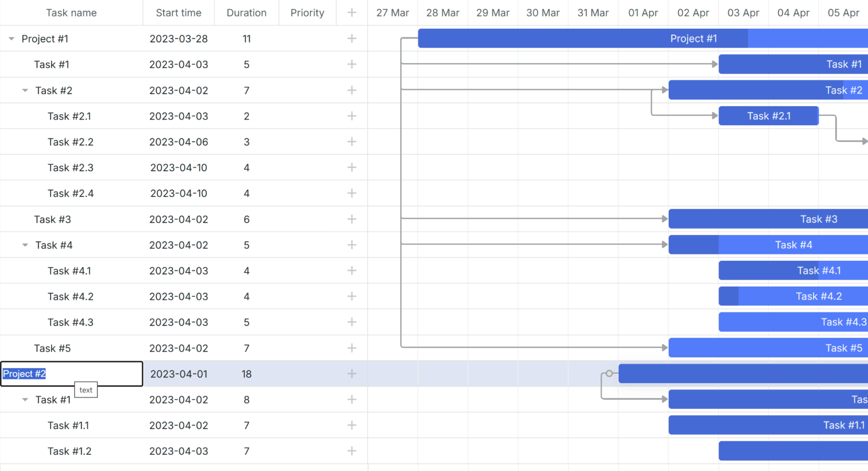Collapse the Task #4 subtask group
The image size is (868, 471).
[24, 245]
